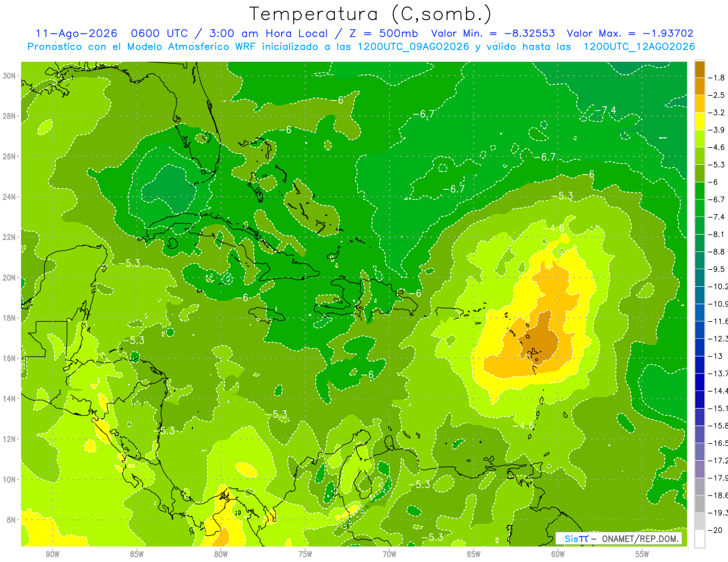Click the "Valor Min. = -8.32553" readout

[x=493, y=33]
